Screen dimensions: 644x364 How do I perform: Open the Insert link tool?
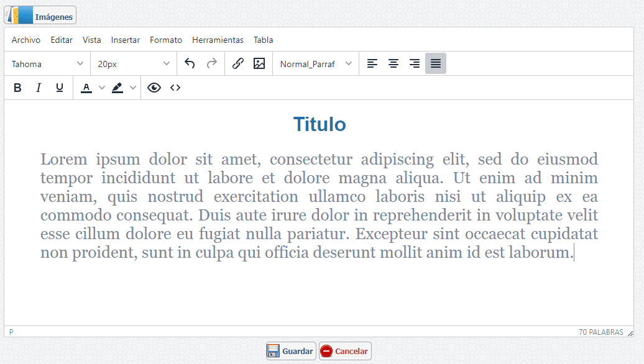click(x=237, y=63)
